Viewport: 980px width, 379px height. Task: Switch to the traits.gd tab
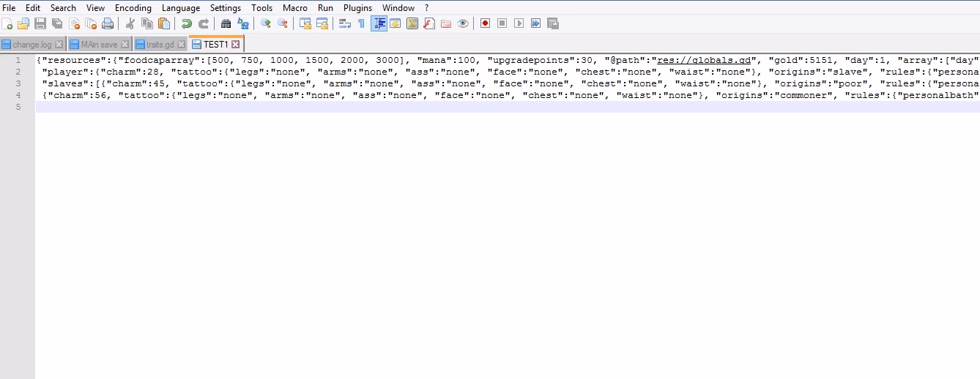(160, 45)
